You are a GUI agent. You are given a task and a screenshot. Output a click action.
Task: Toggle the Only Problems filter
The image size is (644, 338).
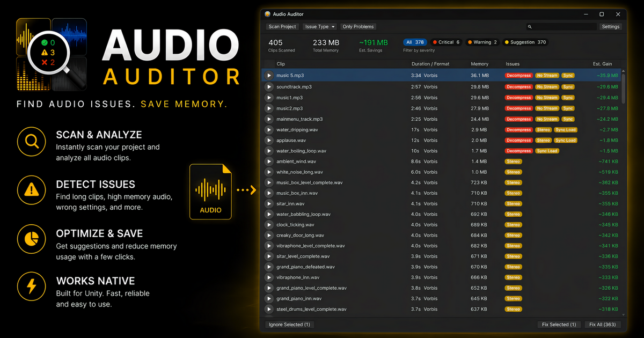tap(358, 27)
